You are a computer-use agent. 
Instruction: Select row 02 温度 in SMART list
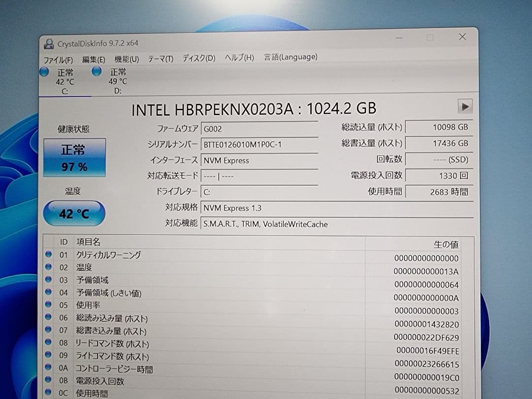[x=252, y=269]
